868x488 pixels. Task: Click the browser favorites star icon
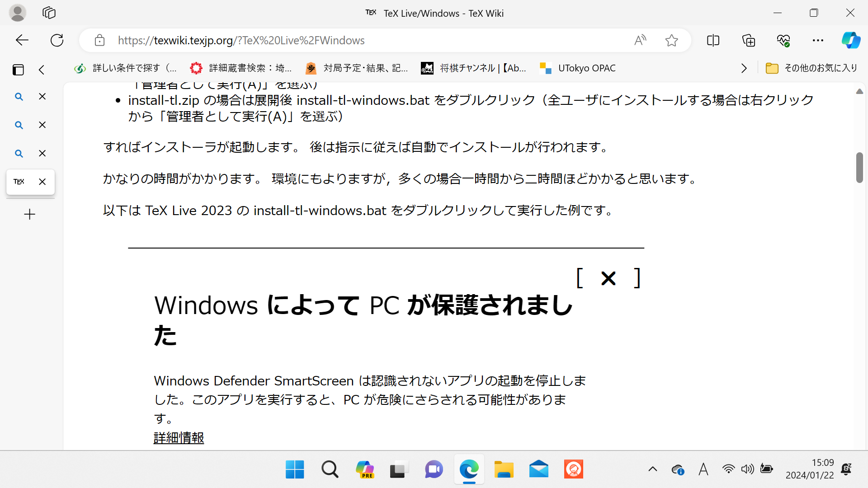coord(672,41)
